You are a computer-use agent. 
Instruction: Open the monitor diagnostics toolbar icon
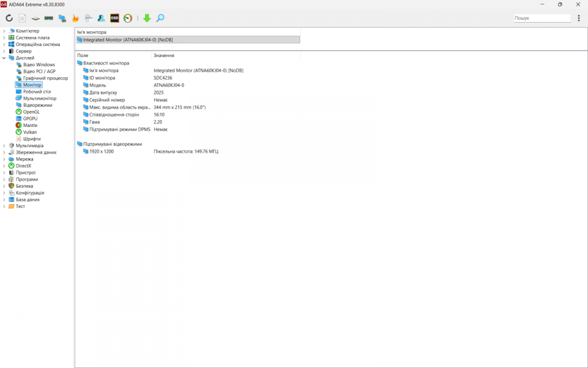coord(62,18)
